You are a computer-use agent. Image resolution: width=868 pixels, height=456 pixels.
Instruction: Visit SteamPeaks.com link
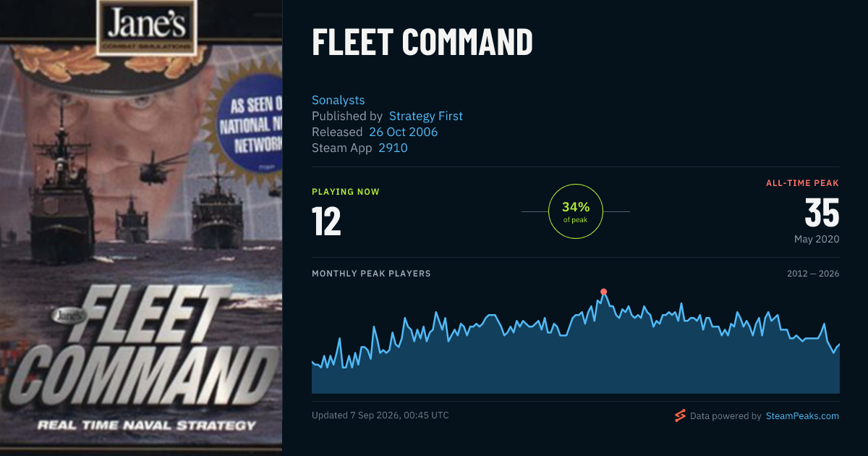click(x=802, y=416)
